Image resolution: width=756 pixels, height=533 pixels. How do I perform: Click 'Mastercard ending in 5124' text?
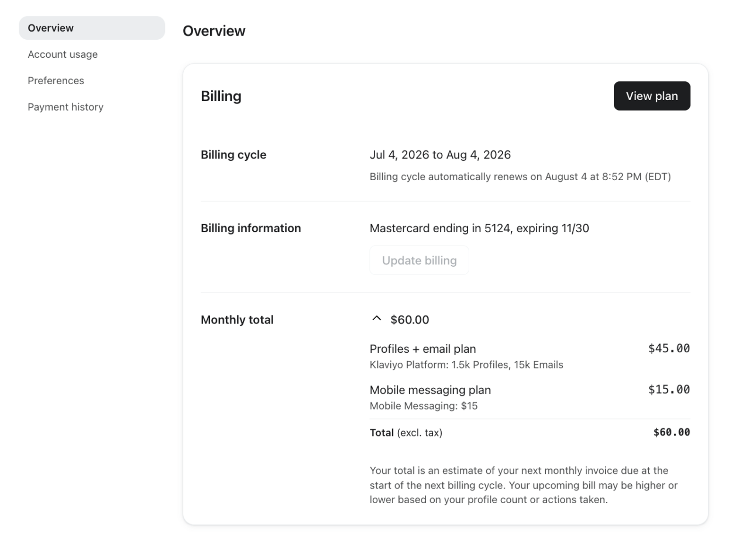440,228
